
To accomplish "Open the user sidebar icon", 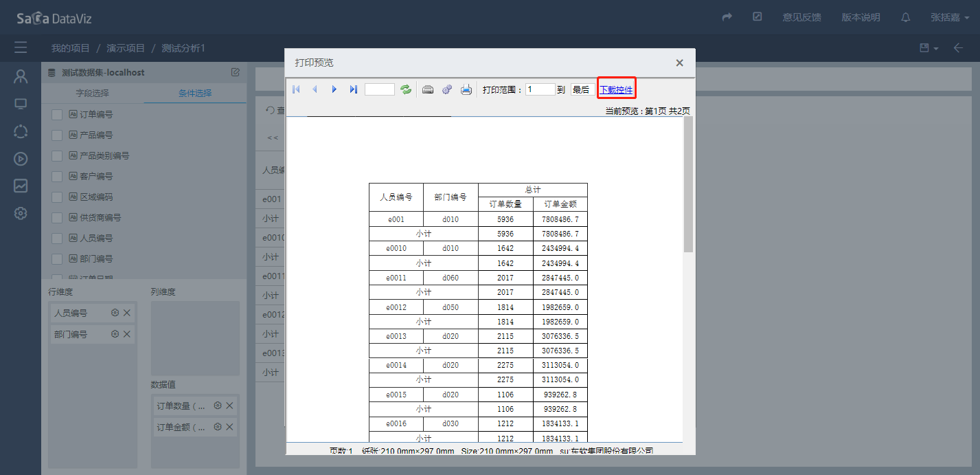I will click(x=21, y=77).
